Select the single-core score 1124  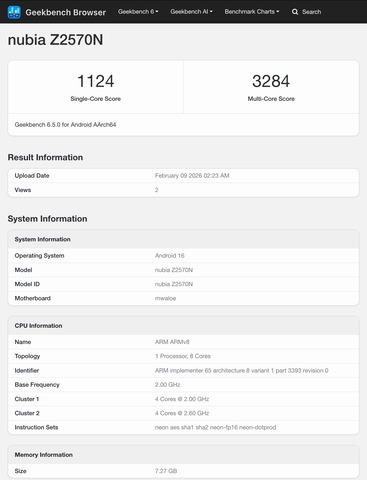tap(96, 81)
